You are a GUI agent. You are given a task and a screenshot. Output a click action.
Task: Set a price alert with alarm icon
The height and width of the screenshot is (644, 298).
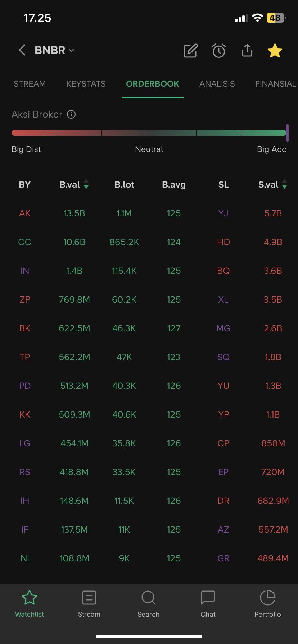point(218,51)
